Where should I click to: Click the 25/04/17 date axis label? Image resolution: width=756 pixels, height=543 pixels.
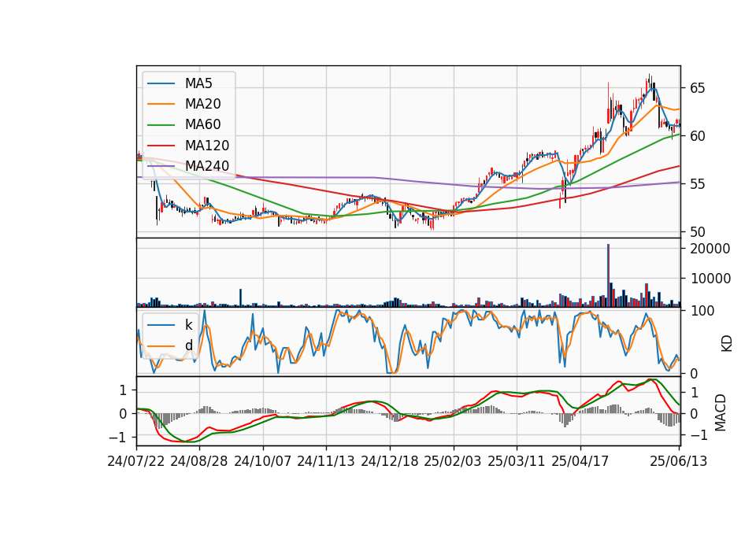(580, 462)
